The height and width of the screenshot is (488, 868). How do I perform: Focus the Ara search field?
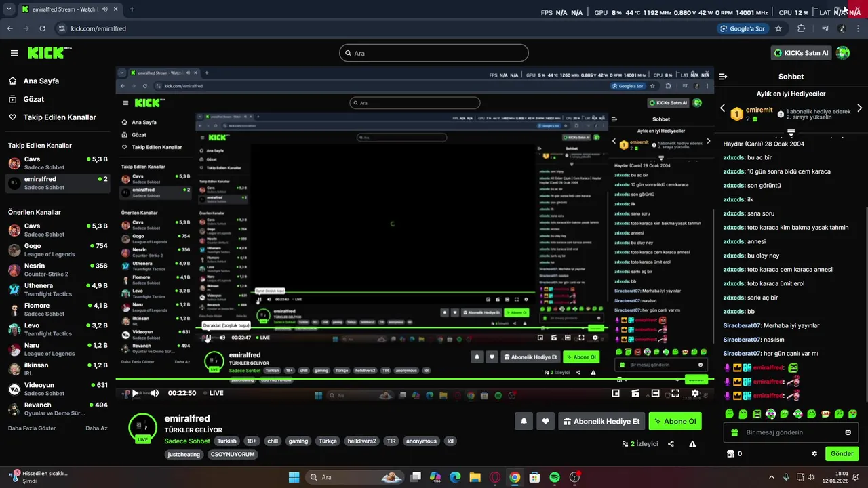tap(434, 53)
